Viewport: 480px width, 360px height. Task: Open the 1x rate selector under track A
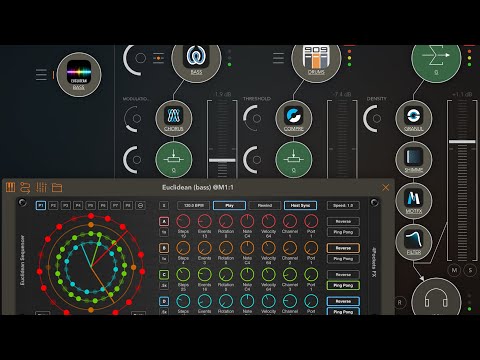[x=164, y=232]
